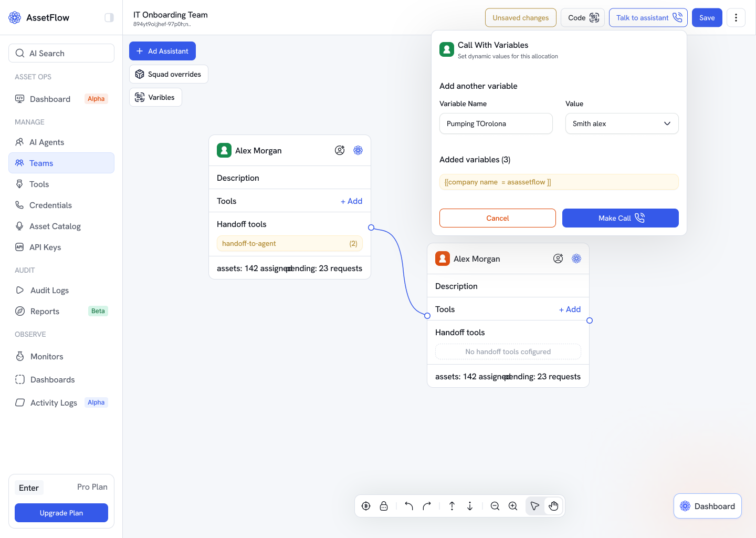This screenshot has height=538, width=756.
Task: Click the first Alex Morgan card's flower settings icon
Action: (x=358, y=150)
